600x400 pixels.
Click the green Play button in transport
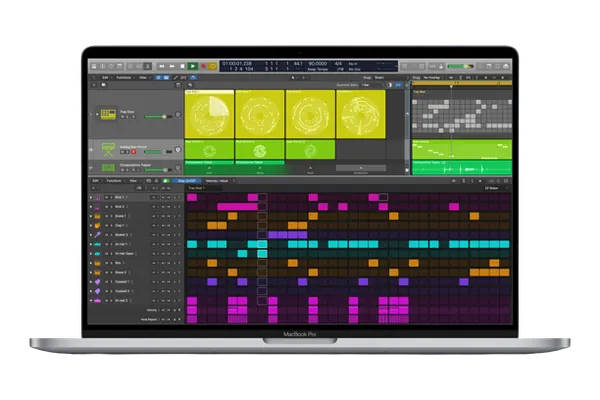(x=193, y=66)
